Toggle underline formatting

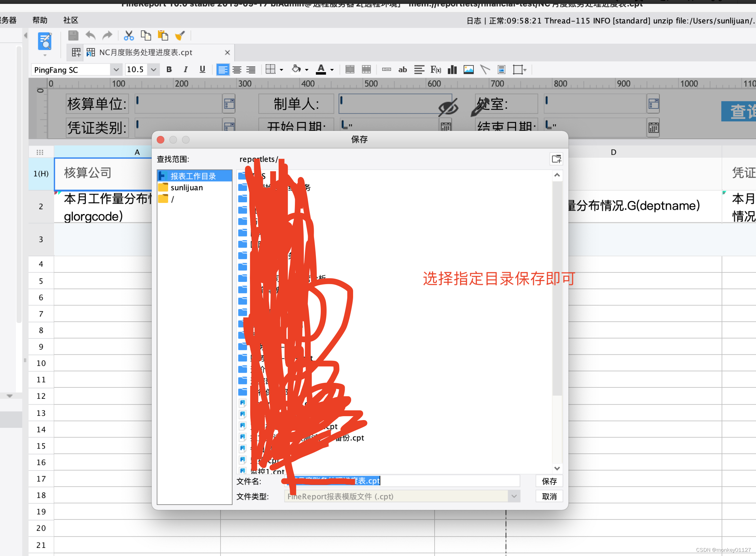pos(202,70)
